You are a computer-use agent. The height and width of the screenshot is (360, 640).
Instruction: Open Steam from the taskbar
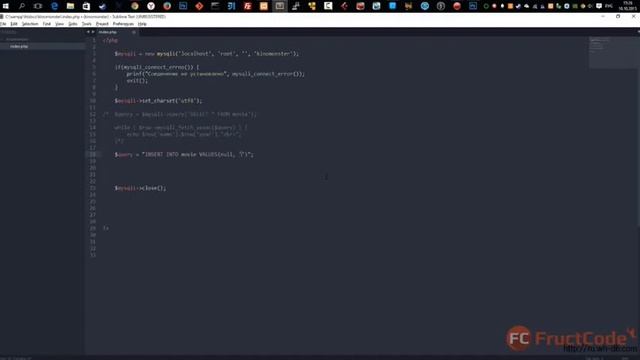(102, 6)
